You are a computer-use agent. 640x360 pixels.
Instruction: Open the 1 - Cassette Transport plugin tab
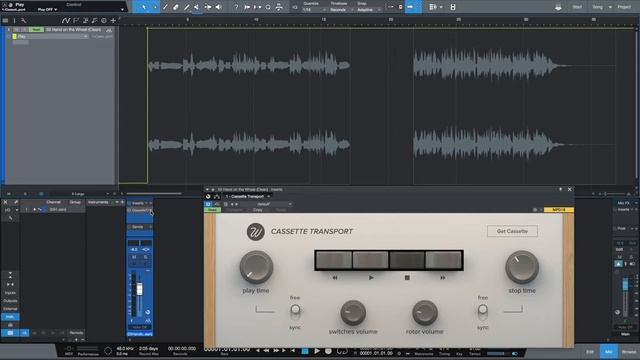tap(245, 197)
